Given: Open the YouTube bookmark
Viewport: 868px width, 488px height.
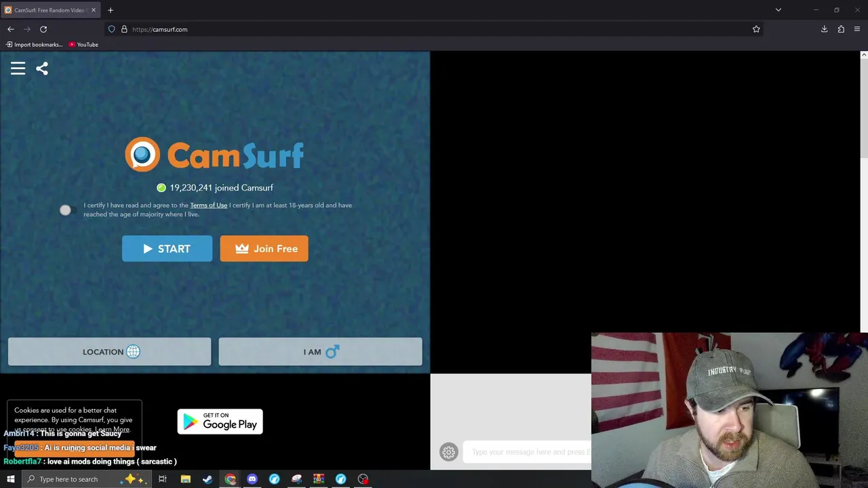Looking at the screenshot, I should pyautogui.click(x=83, y=45).
